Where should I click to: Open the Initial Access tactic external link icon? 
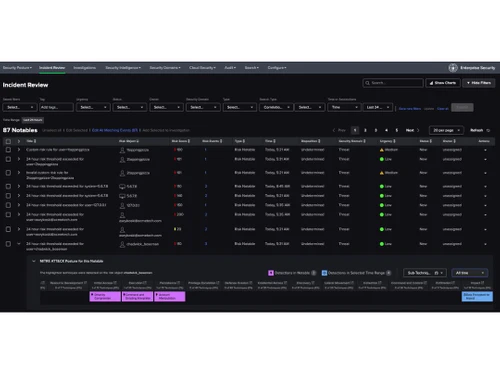[x=115, y=283]
